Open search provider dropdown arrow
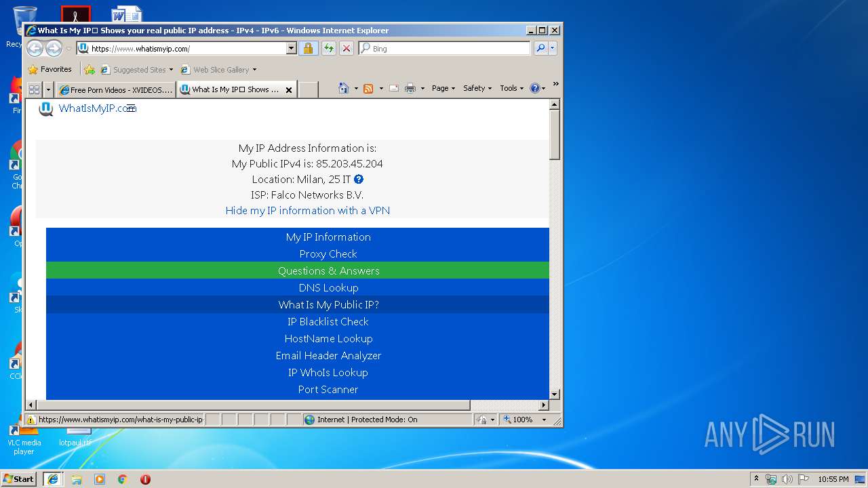This screenshot has width=868, height=488. [x=553, y=48]
